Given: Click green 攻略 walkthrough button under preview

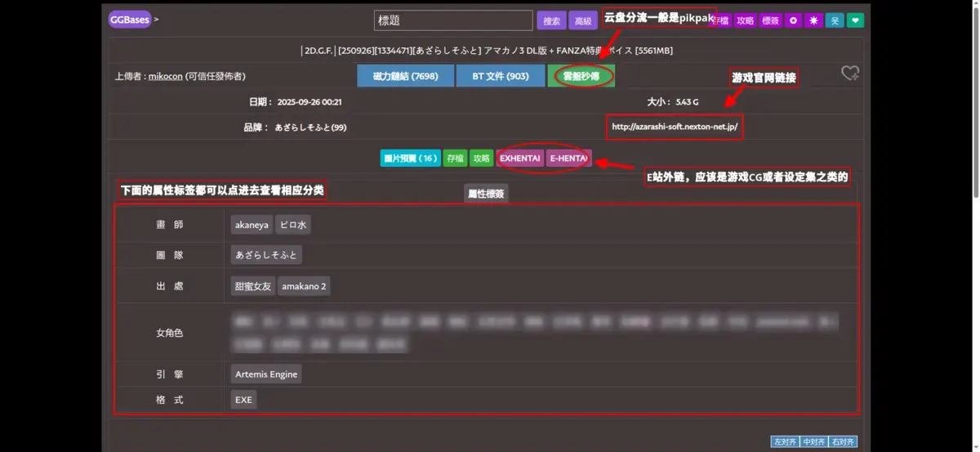Looking at the screenshot, I should pyautogui.click(x=482, y=158).
